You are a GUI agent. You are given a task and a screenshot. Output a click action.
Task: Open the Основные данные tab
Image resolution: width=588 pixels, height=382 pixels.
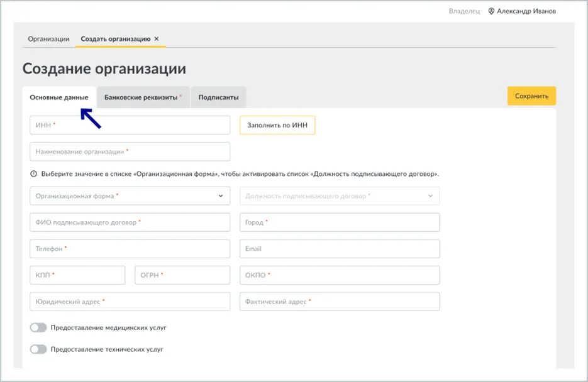59,97
